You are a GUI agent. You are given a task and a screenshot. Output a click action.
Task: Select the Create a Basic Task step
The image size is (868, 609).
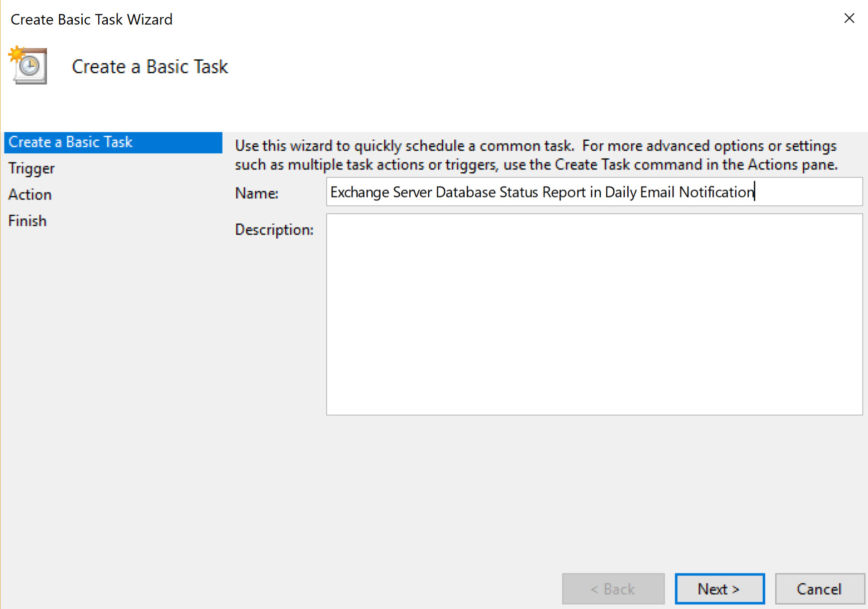click(x=113, y=142)
